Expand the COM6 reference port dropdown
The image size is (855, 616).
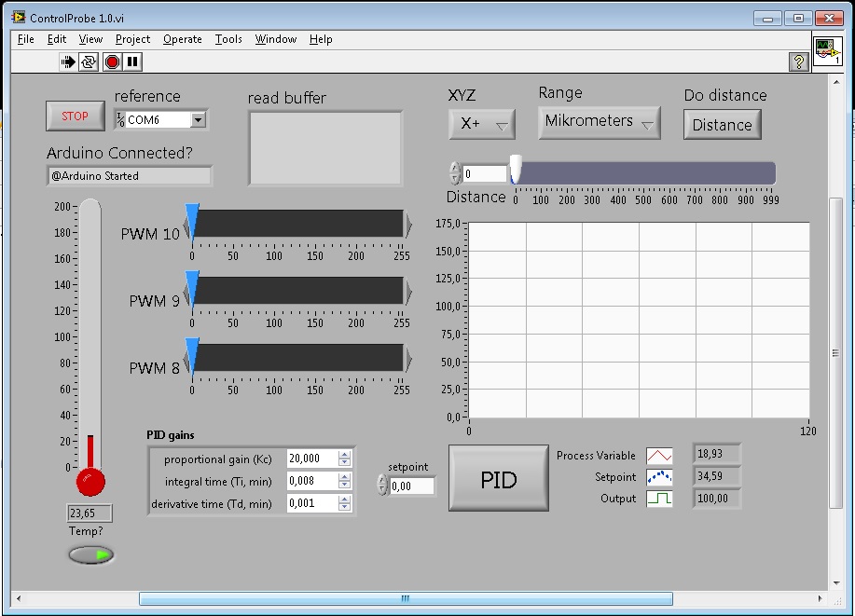coord(198,120)
